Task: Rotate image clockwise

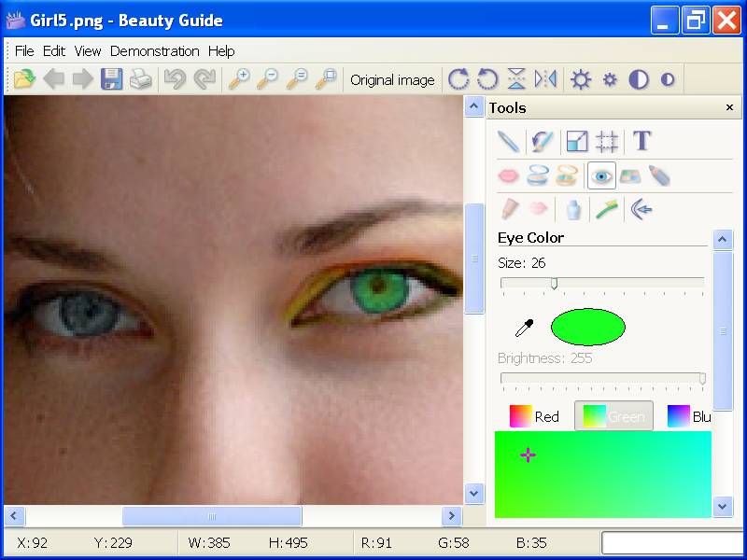Action: click(x=458, y=79)
